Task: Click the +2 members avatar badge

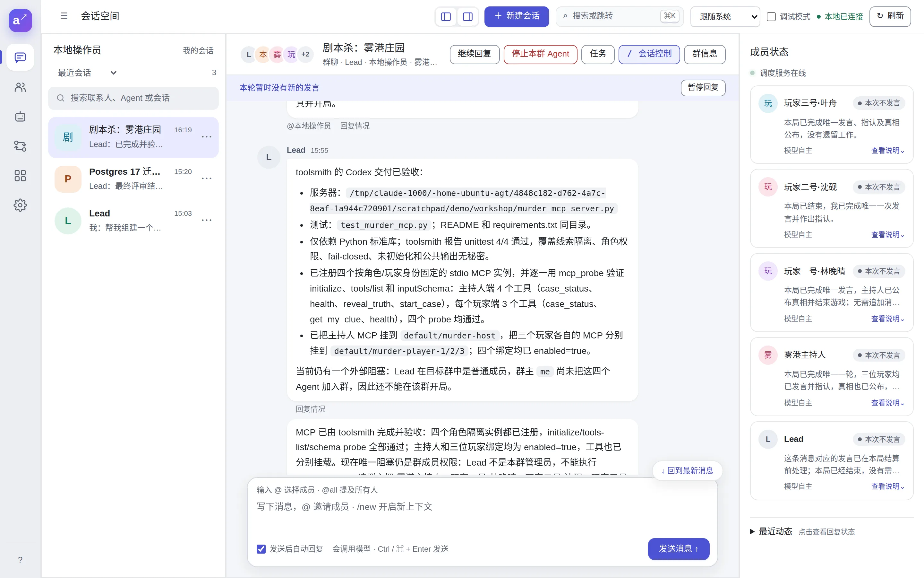Action: tap(305, 54)
